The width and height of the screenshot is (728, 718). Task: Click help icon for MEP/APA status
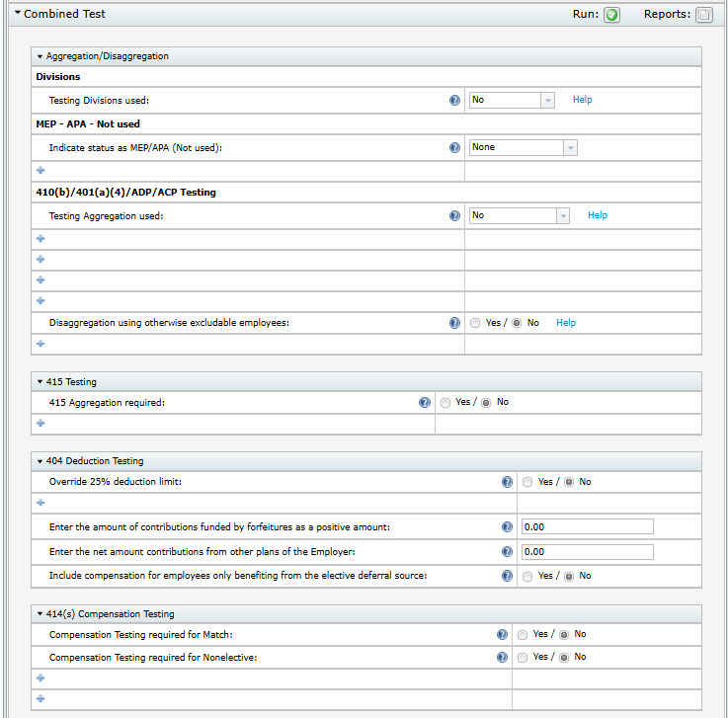pos(454,147)
